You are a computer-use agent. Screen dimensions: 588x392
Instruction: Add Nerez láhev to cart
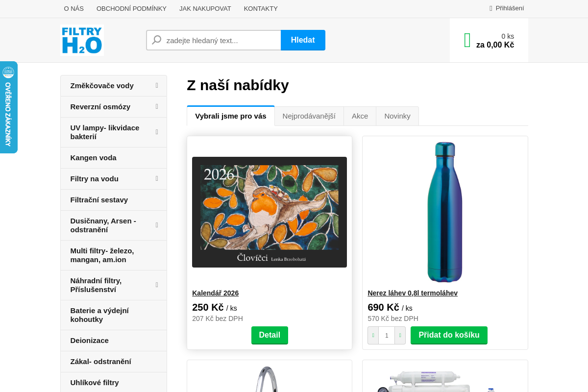(x=449, y=335)
